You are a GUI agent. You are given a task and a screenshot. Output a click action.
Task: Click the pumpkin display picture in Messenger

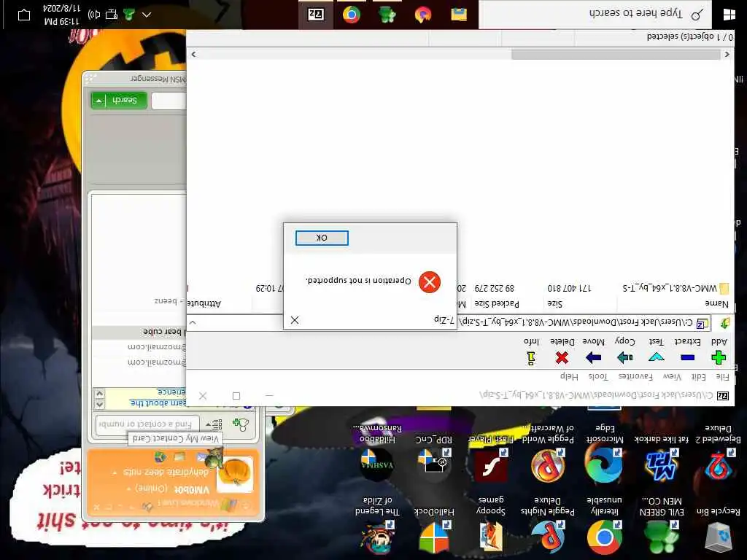[x=235, y=474]
